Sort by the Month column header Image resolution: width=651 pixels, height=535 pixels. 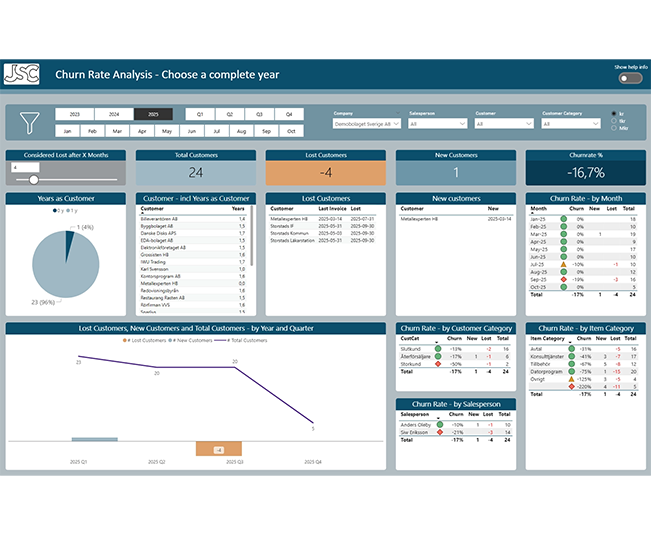point(538,208)
